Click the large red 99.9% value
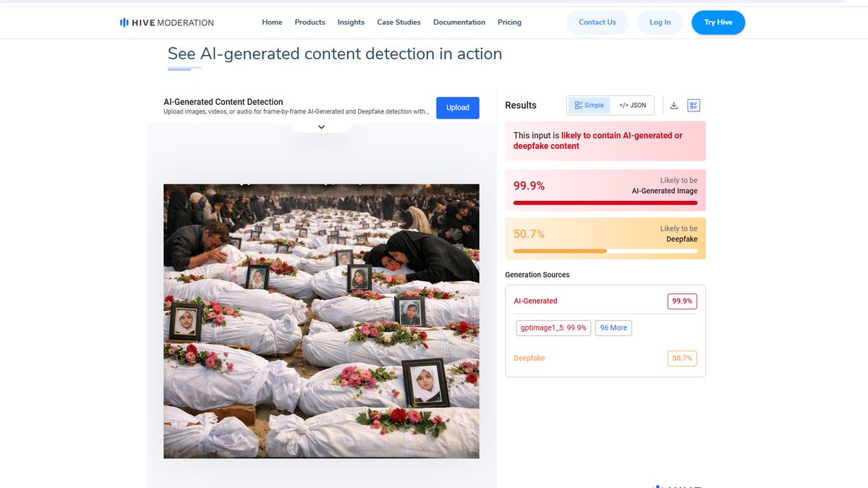Screen dimensions: 868x488 point(529,186)
